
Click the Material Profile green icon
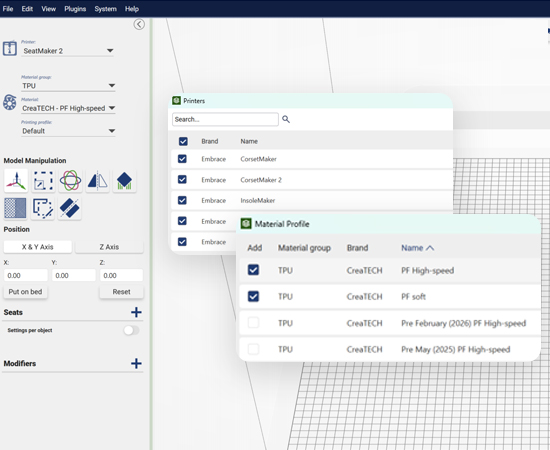click(x=246, y=223)
